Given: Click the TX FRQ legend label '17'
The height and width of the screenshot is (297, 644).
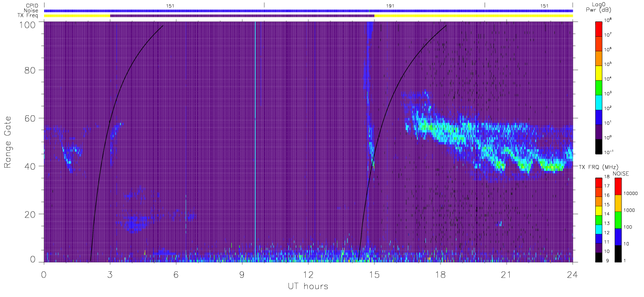Looking at the screenshot, I should pyautogui.click(x=607, y=186).
